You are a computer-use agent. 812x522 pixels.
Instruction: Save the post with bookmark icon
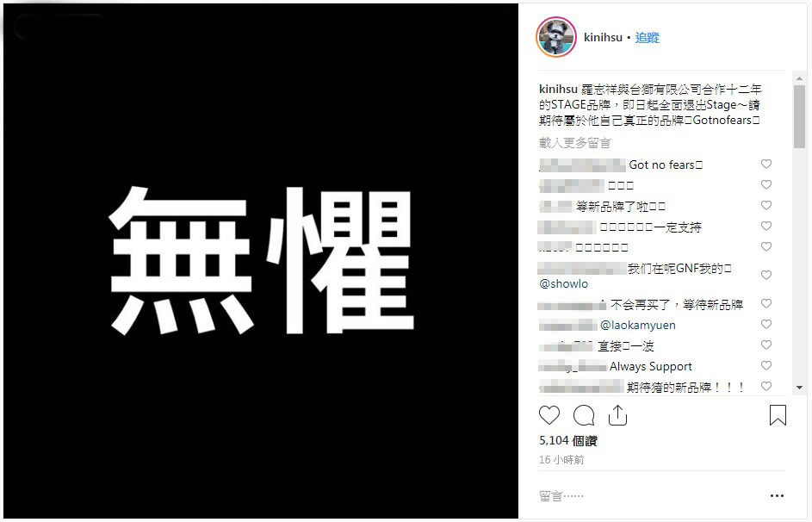pos(778,415)
